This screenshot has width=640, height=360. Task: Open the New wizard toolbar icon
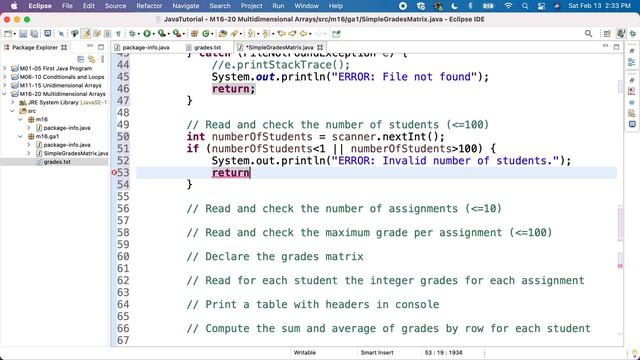coord(8,34)
